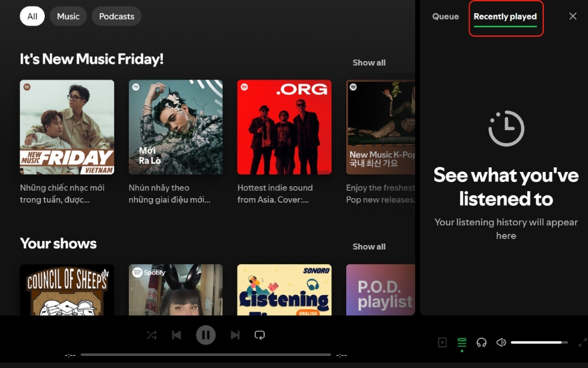Viewport: 588px width, 368px height.
Task: Click description 'Nhún nhảy theo những giai điệu mới'
Action: point(170,194)
